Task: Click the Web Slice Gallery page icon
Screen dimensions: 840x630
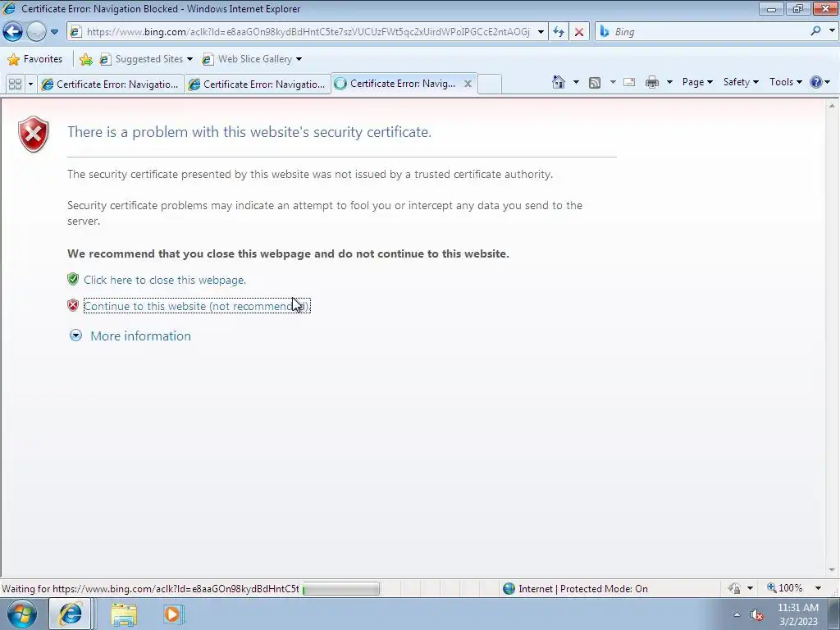Action: (x=208, y=59)
